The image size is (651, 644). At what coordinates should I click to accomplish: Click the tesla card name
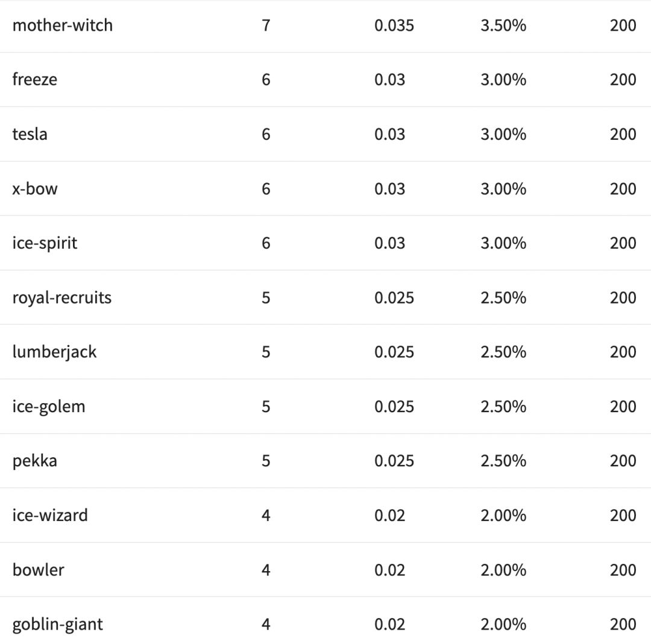30,134
